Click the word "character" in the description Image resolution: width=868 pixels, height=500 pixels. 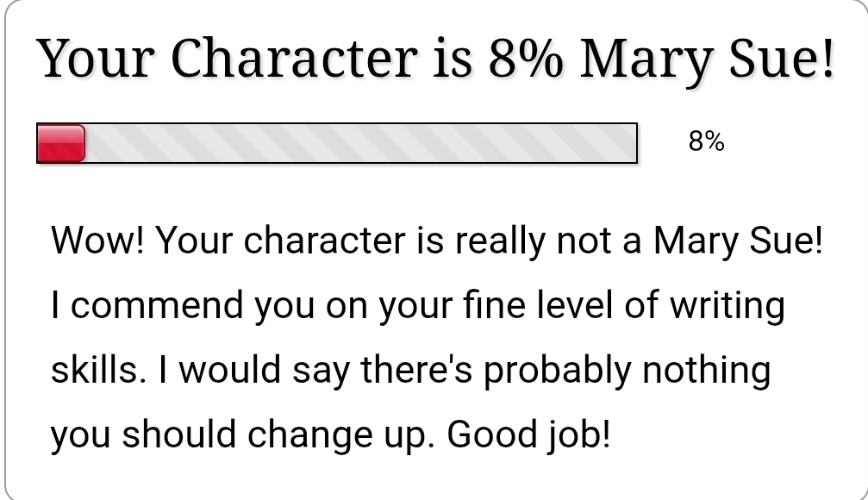coord(324,240)
